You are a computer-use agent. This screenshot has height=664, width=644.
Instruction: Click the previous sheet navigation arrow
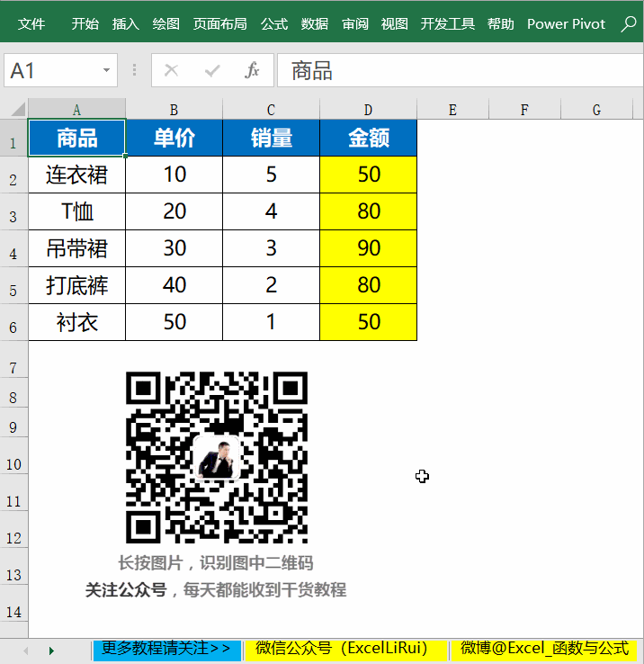click(25, 651)
